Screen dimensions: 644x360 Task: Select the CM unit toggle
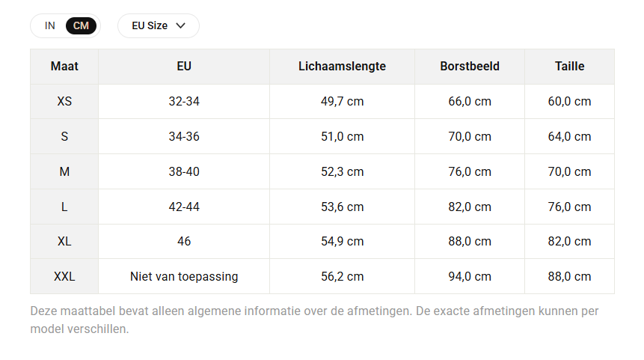81,26
